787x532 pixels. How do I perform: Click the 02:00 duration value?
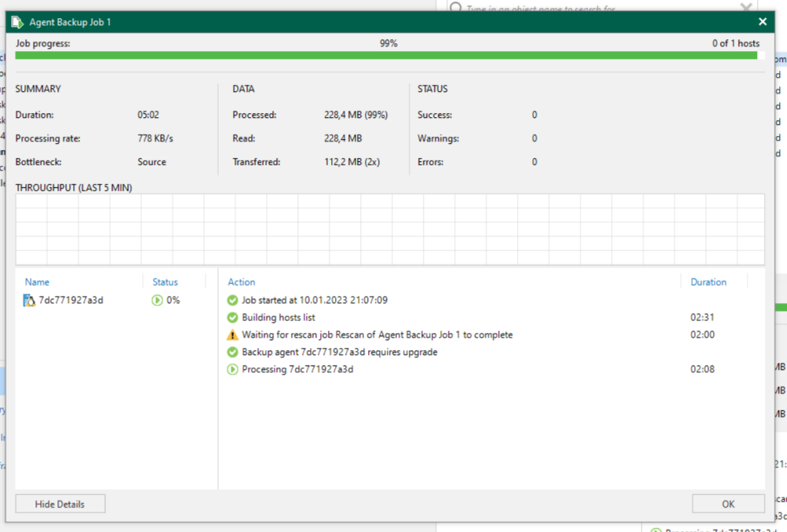tap(702, 334)
